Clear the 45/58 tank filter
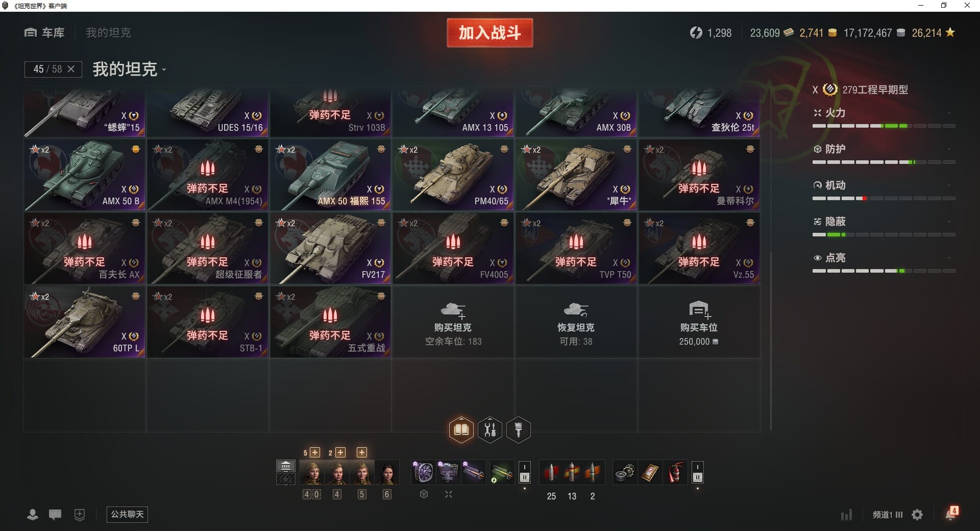 tap(71, 69)
